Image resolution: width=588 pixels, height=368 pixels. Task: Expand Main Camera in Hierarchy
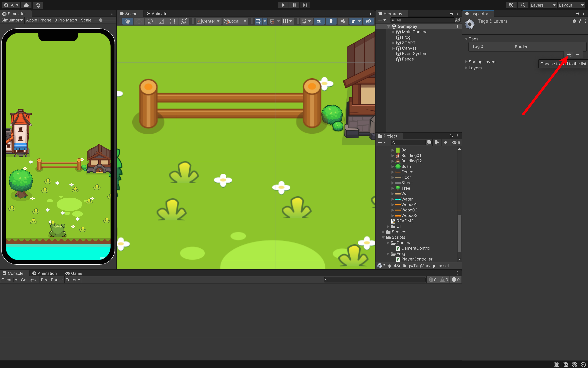(393, 32)
